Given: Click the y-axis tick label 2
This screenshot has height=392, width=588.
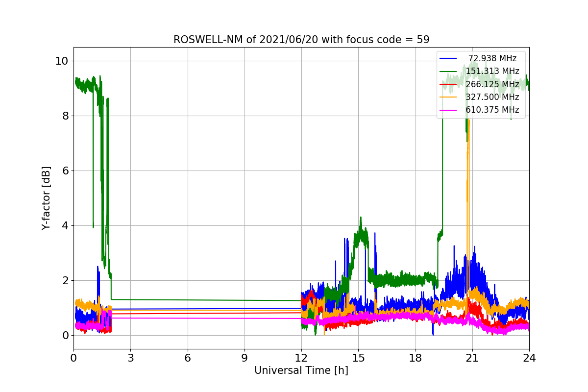Looking at the screenshot, I should pyautogui.click(x=65, y=281).
